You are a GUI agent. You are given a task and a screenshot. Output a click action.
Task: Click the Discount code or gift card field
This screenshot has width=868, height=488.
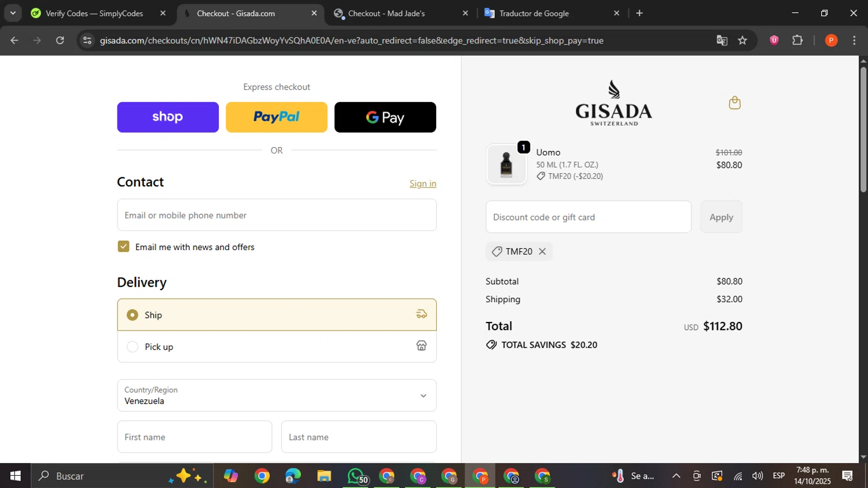click(589, 217)
